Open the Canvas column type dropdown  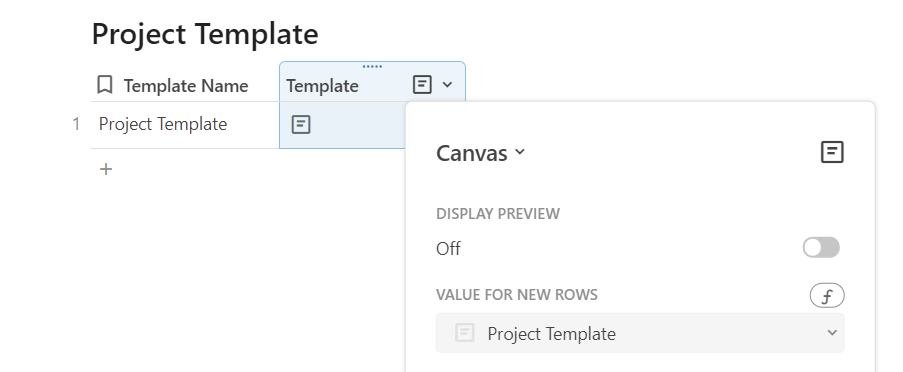click(x=481, y=153)
